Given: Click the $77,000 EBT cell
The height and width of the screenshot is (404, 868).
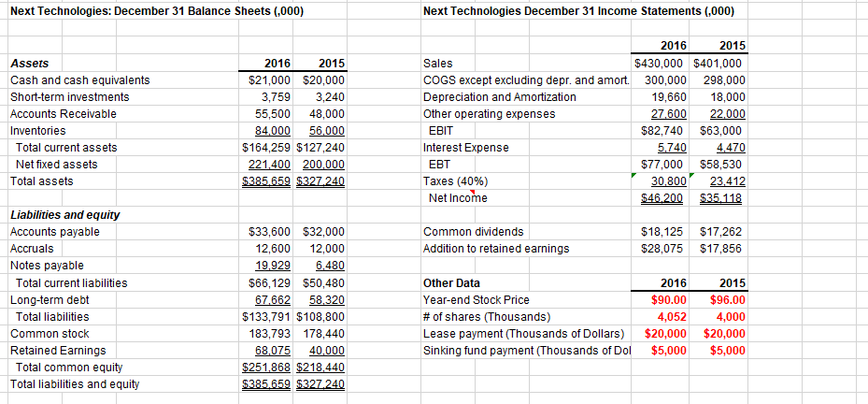Looking at the screenshot, I should point(663,165).
